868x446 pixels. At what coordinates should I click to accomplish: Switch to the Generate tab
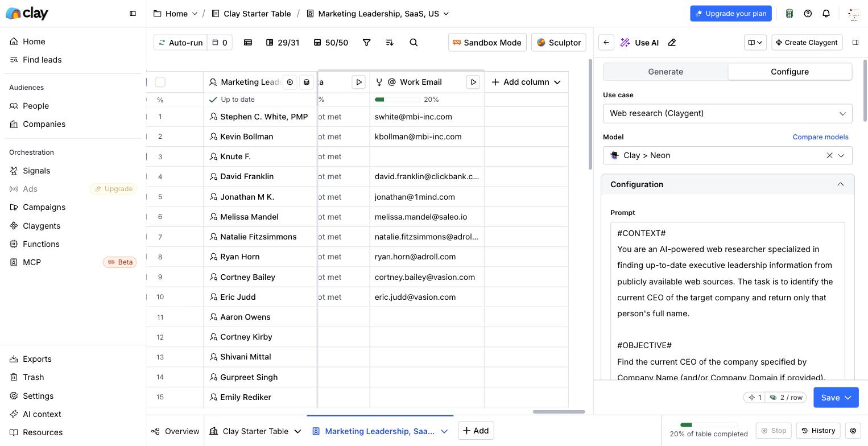(666, 72)
